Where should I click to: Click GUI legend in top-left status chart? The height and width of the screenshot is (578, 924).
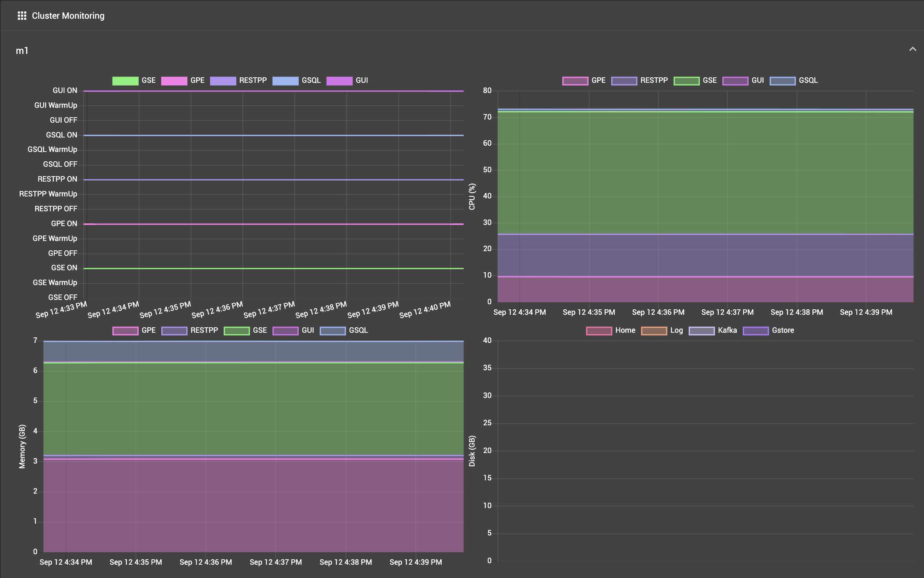point(353,80)
